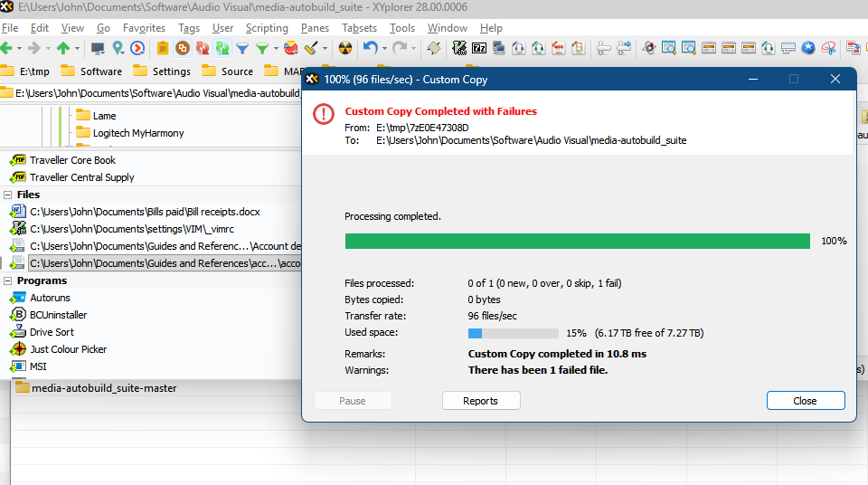Viewport: 868px width, 485px height.
Task: Click the address bar path field
Action: pyautogui.click(x=151, y=93)
